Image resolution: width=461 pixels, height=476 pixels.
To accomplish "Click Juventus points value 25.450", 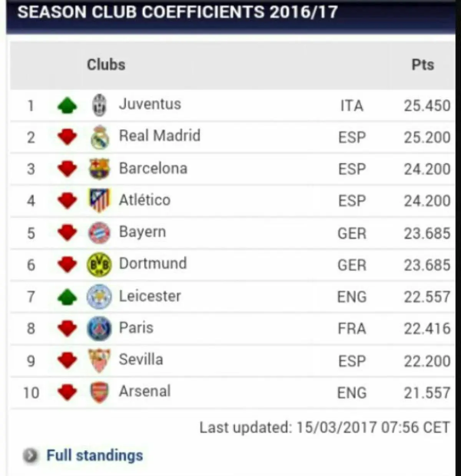I will 427,106.
